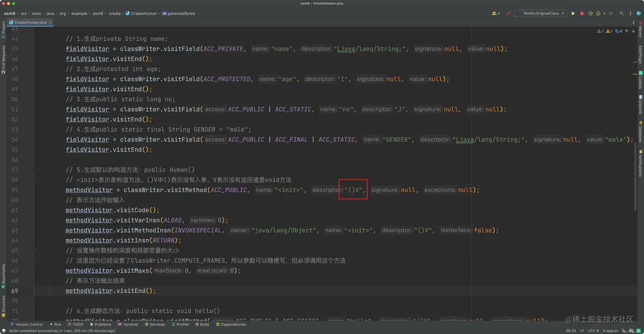644x334 pixels.
Task: Open the Build tool window
Action: tap(202, 324)
